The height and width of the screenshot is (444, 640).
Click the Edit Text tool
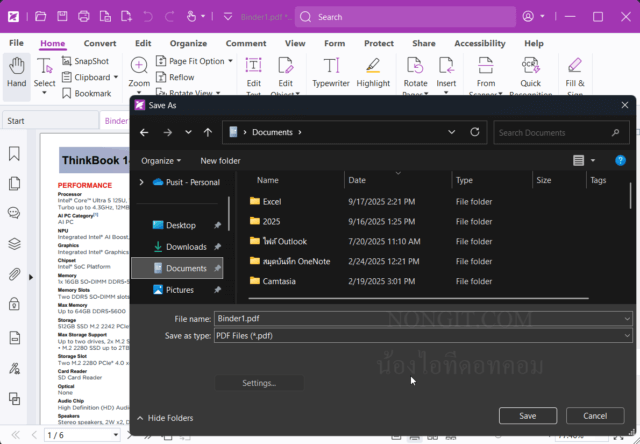click(x=253, y=75)
